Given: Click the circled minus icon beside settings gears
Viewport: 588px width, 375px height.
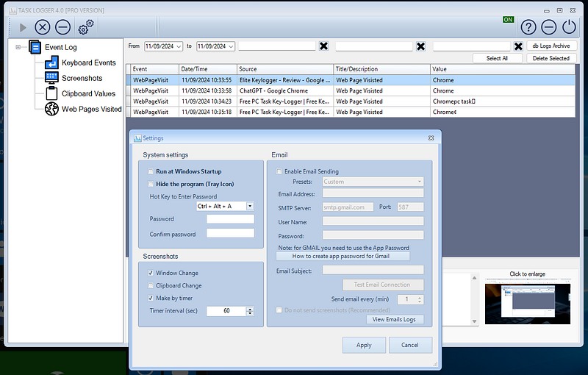Looking at the screenshot, I should [62, 27].
